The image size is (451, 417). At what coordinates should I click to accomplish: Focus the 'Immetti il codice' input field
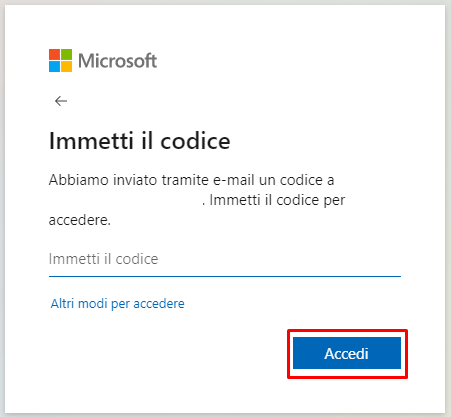[x=225, y=259]
